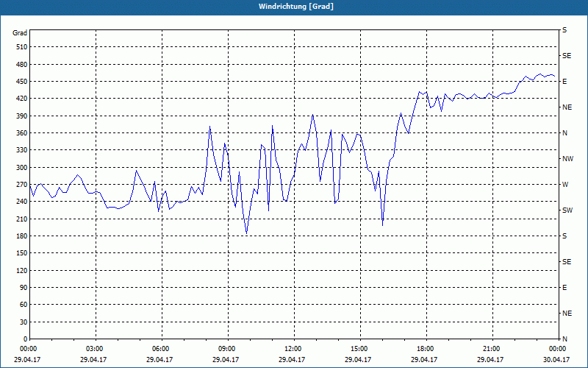
Task: Click the 120 label on the left axis
Action: click(x=22, y=270)
